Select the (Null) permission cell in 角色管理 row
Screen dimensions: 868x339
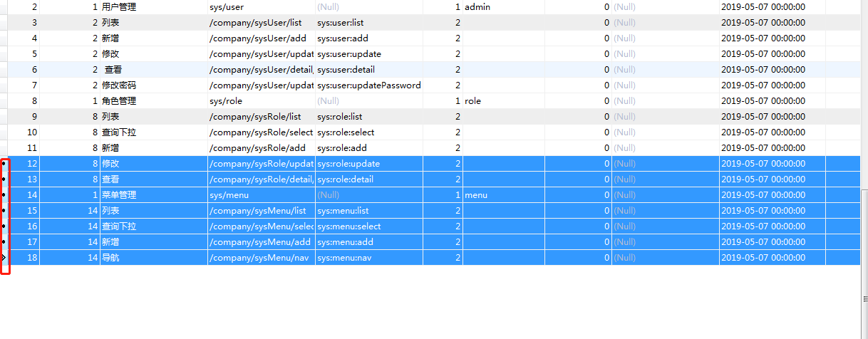(x=368, y=101)
